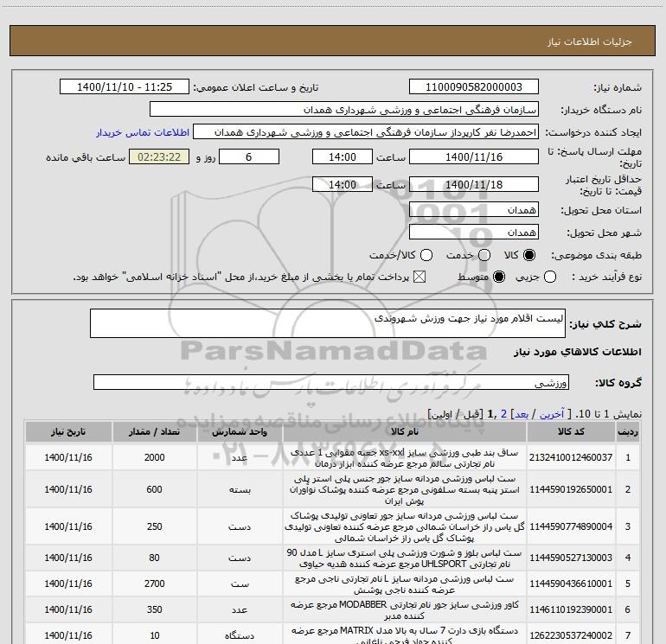Click item code 1144590774890004

click(x=571, y=526)
